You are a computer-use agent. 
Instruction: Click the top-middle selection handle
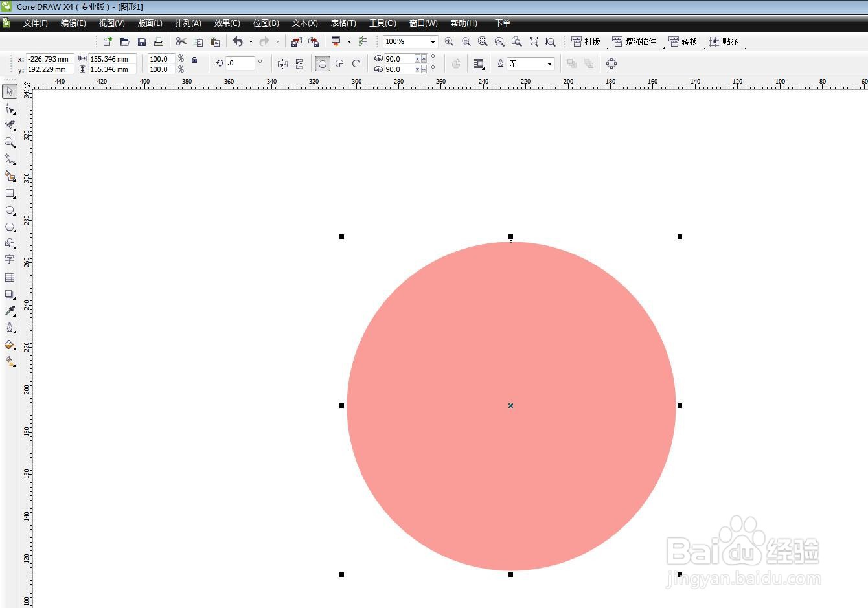(510, 236)
